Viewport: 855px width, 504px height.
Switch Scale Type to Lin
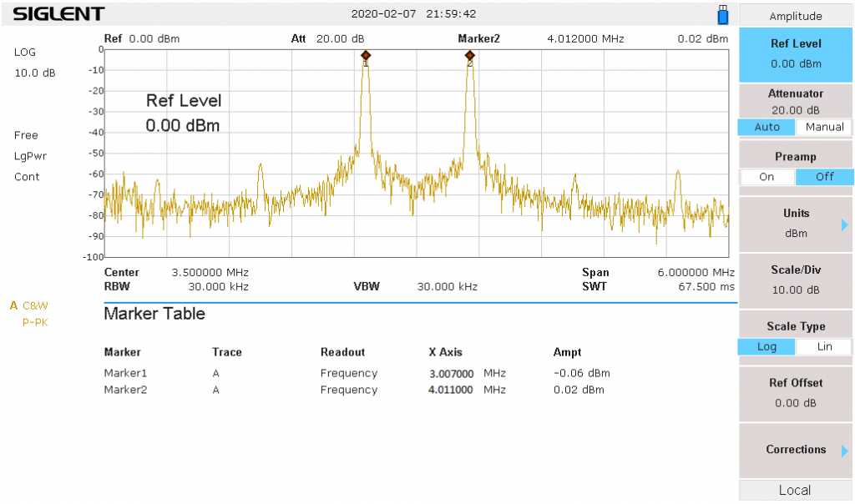coord(824,346)
